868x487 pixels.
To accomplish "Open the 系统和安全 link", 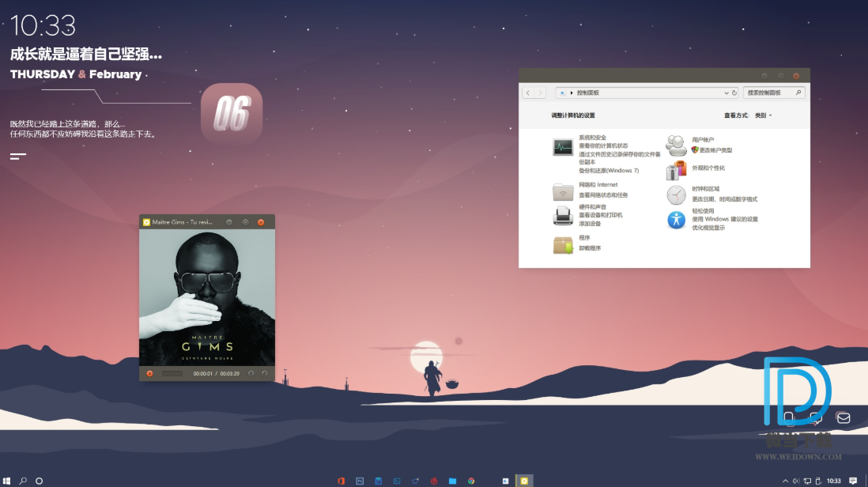I will pyautogui.click(x=592, y=138).
